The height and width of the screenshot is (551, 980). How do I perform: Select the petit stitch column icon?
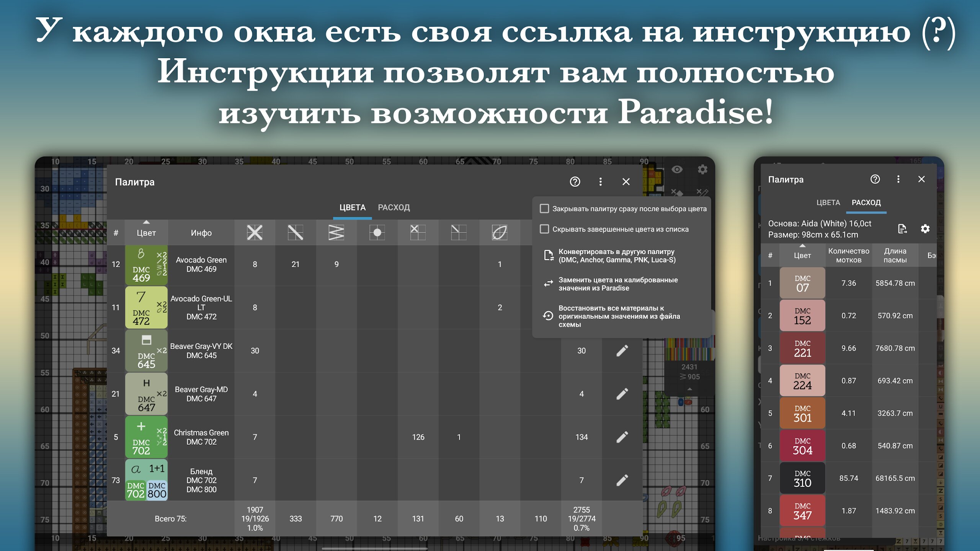[418, 232]
